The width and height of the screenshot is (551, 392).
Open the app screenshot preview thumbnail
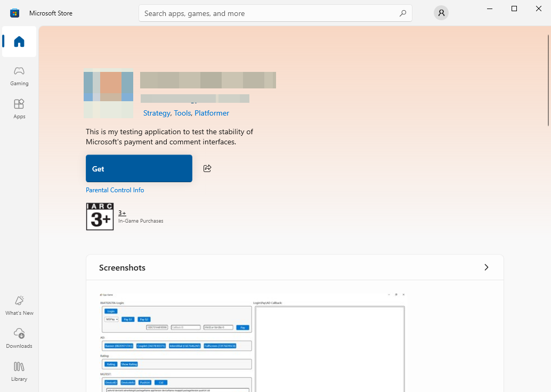coord(252,341)
